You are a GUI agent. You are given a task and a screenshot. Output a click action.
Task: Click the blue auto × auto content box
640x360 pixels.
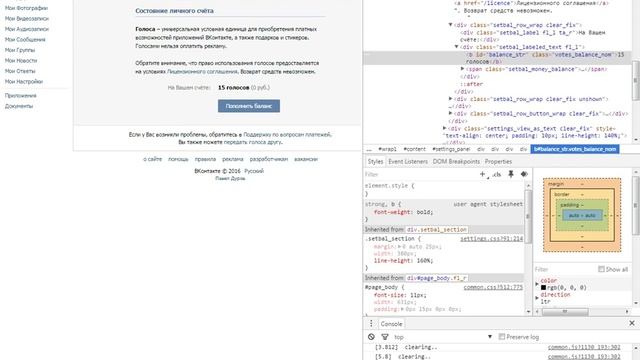tap(582, 215)
